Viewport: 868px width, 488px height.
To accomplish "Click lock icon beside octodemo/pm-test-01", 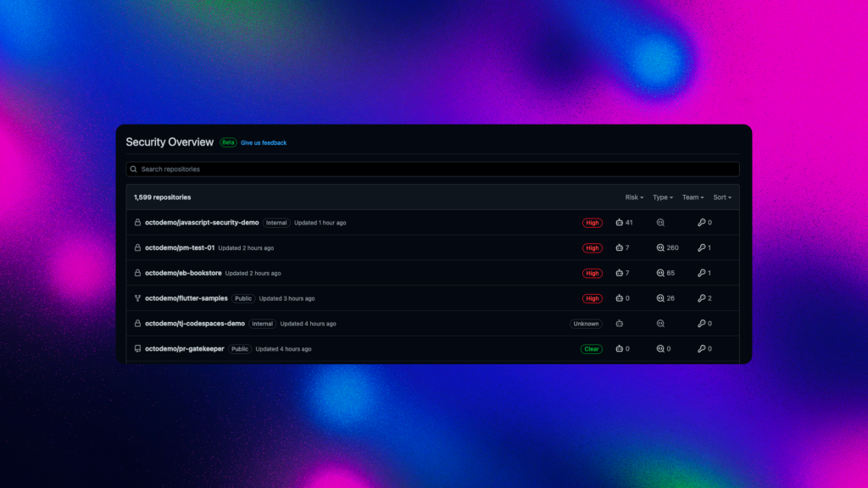I will (137, 248).
